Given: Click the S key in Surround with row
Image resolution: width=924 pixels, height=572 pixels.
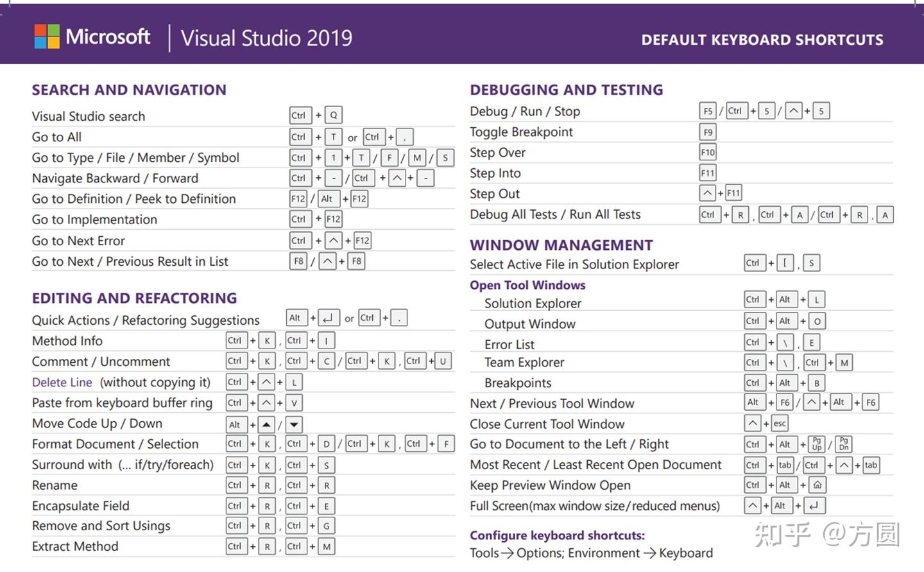Looking at the screenshot, I should [x=327, y=465].
